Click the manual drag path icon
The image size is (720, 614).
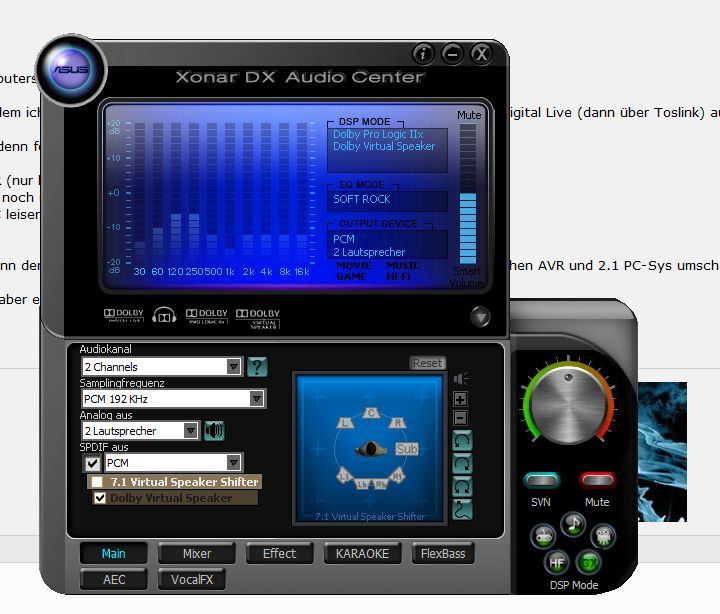pyautogui.click(x=462, y=509)
